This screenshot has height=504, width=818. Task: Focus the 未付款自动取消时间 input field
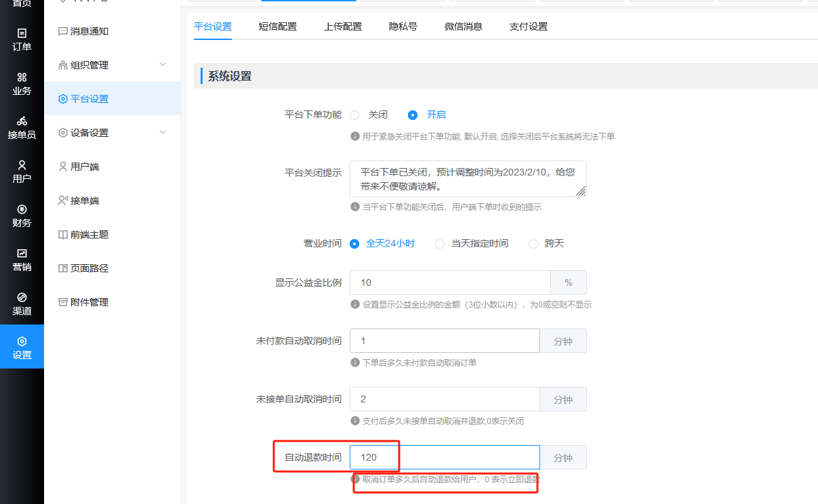click(x=445, y=341)
